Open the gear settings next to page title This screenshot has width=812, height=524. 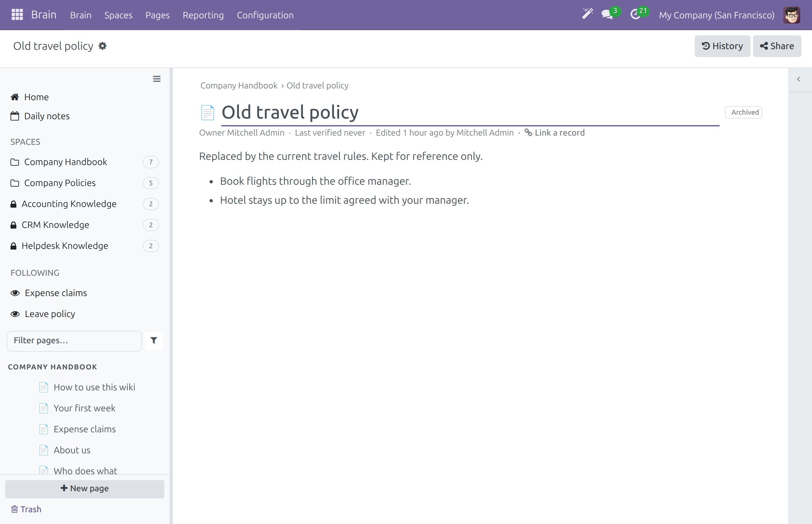(x=102, y=46)
